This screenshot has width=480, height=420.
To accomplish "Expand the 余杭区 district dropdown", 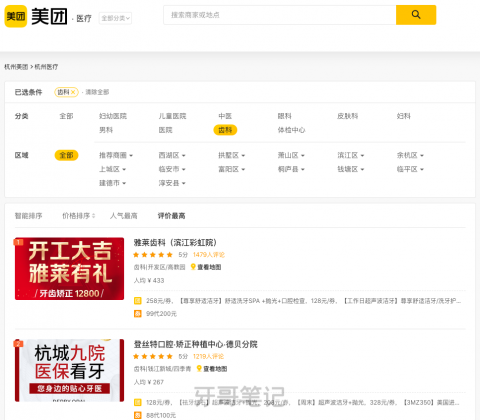I will tap(410, 155).
